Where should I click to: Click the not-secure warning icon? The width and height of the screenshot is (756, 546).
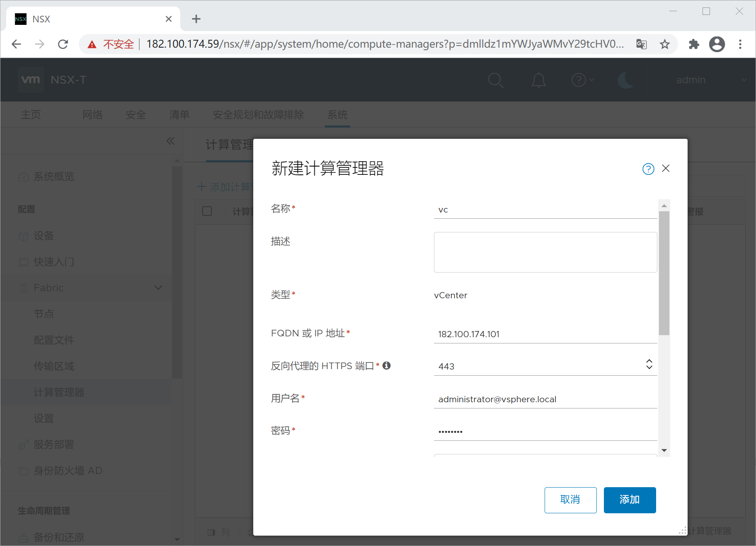tap(92, 44)
